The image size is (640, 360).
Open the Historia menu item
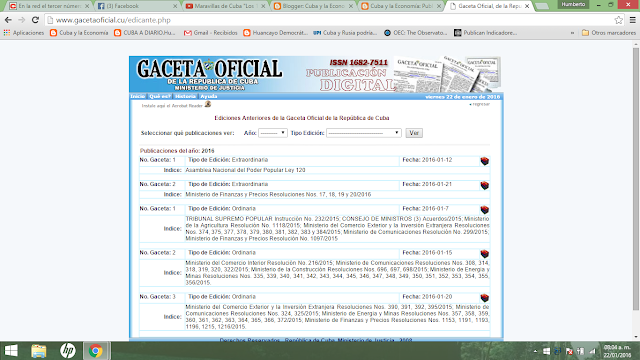185,96
